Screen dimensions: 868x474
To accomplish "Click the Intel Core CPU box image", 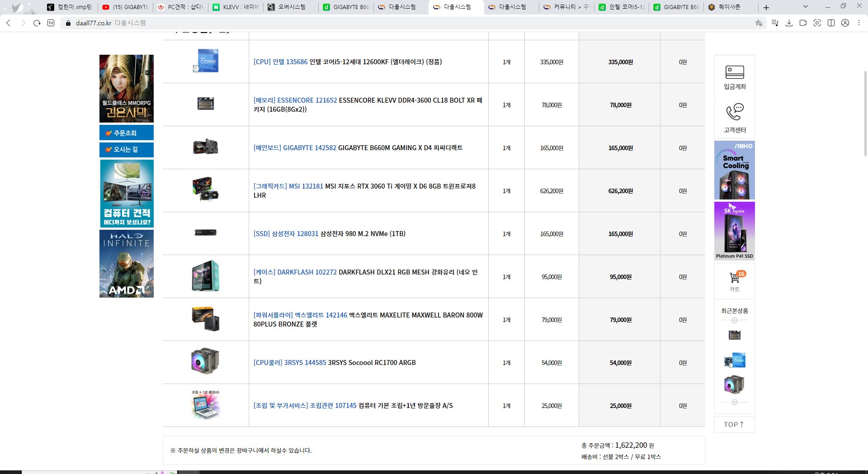I will (206, 61).
